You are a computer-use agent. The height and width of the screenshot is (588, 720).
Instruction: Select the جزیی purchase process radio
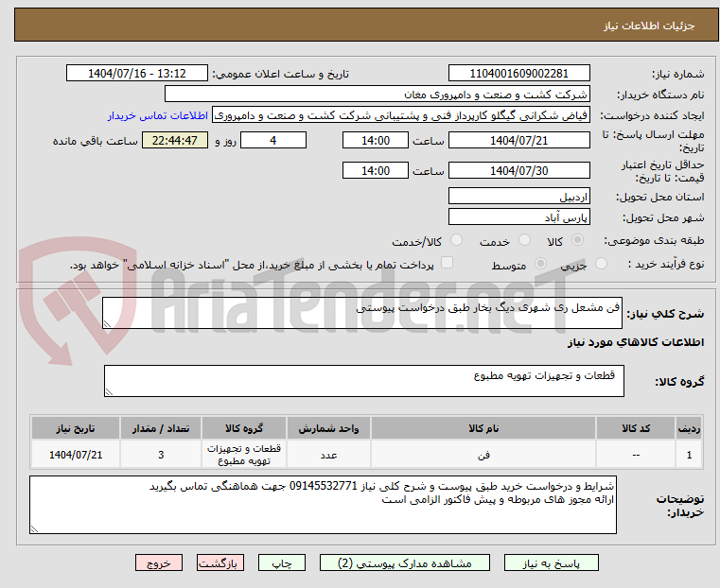point(601,264)
